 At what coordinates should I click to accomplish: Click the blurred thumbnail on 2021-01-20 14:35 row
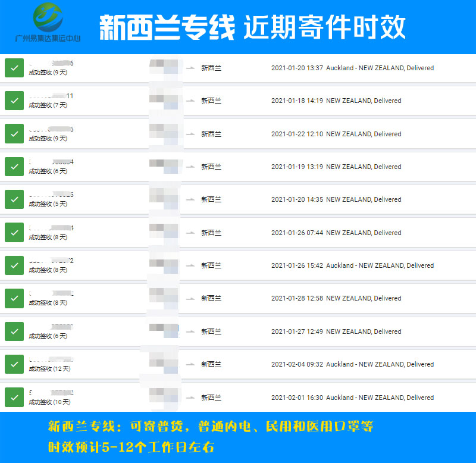pos(164,199)
